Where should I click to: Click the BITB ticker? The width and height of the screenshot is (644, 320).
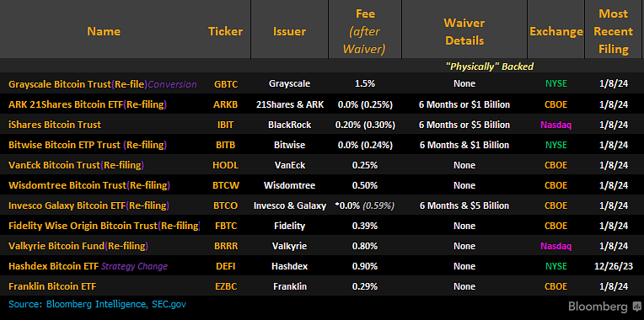point(226,145)
